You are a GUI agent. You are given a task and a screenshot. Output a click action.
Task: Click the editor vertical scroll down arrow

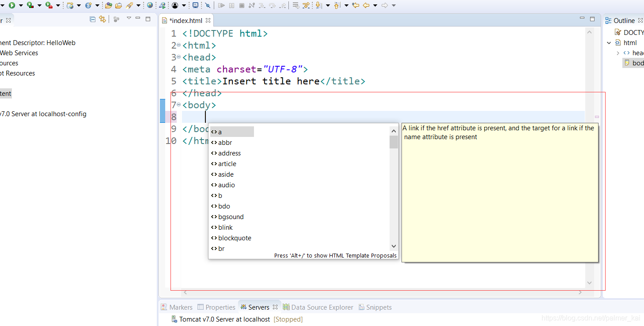pyautogui.click(x=589, y=283)
